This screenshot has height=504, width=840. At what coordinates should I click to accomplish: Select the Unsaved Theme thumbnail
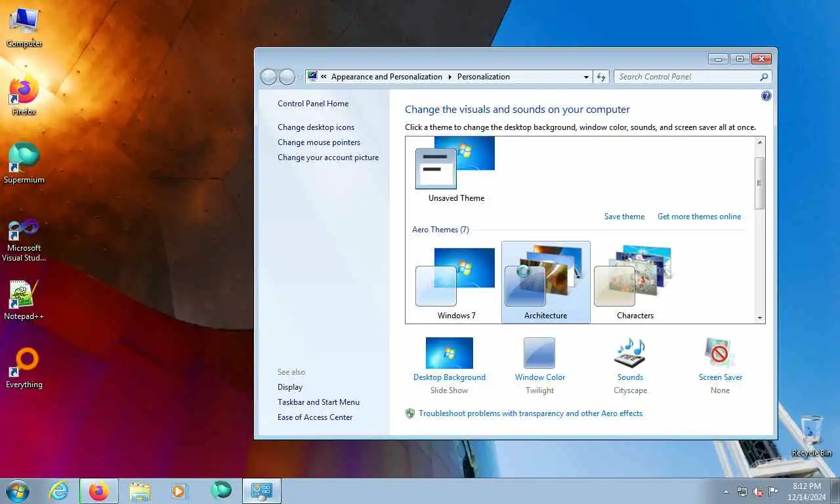click(456, 169)
